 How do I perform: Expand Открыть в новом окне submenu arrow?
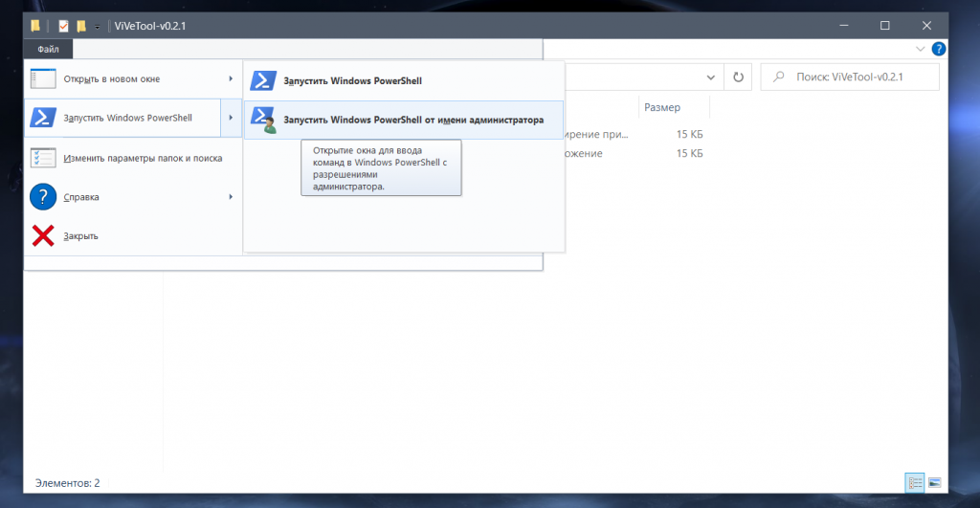tap(231, 78)
